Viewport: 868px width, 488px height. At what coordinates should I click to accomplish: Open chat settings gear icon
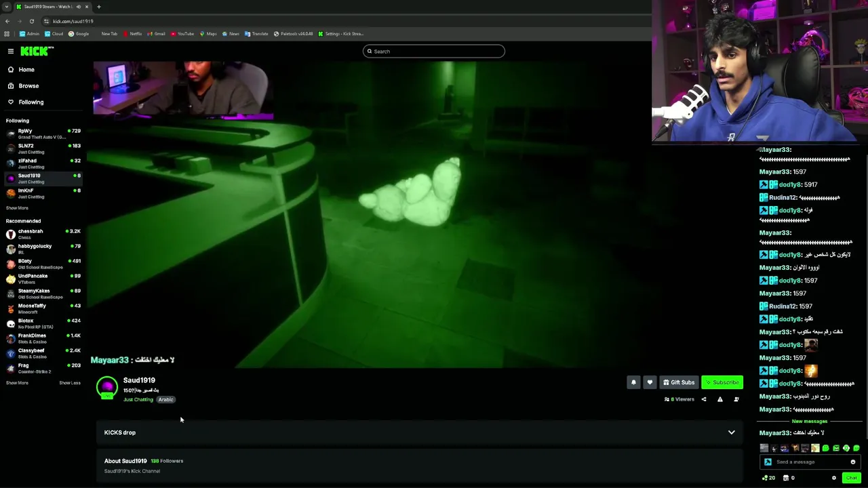[x=834, y=478]
